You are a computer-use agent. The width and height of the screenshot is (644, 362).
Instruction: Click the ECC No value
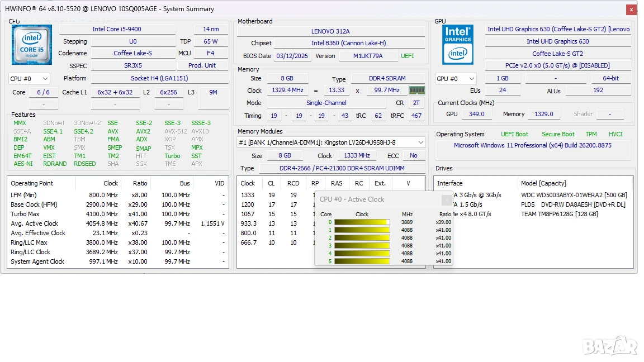point(414,155)
